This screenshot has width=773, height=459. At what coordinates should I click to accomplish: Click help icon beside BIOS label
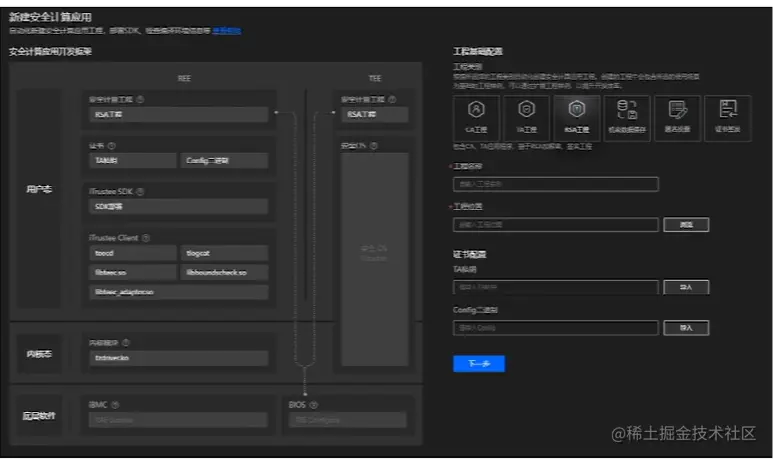point(314,405)
